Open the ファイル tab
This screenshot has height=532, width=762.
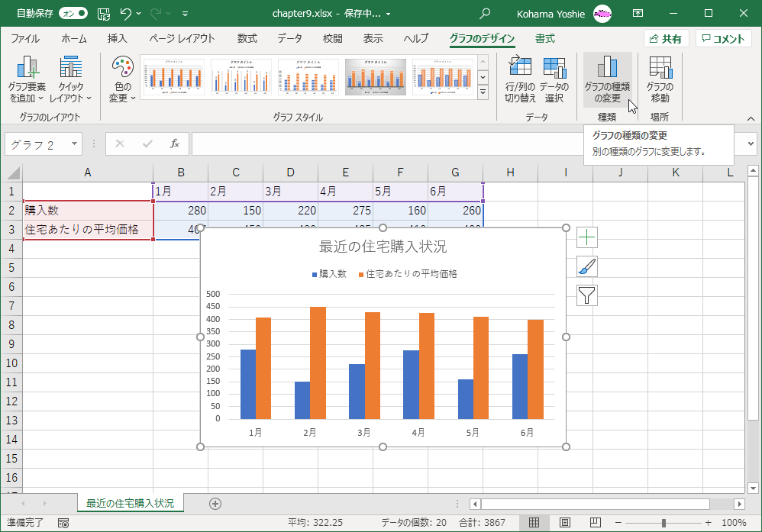click(x=25, y=38)
